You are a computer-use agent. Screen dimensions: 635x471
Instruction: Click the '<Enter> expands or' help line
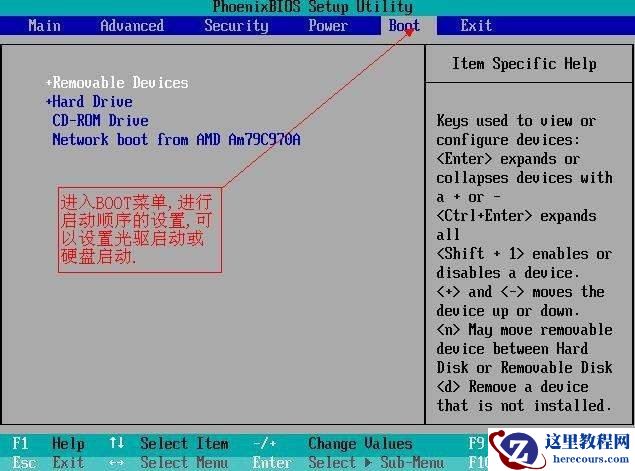point(508,159)
